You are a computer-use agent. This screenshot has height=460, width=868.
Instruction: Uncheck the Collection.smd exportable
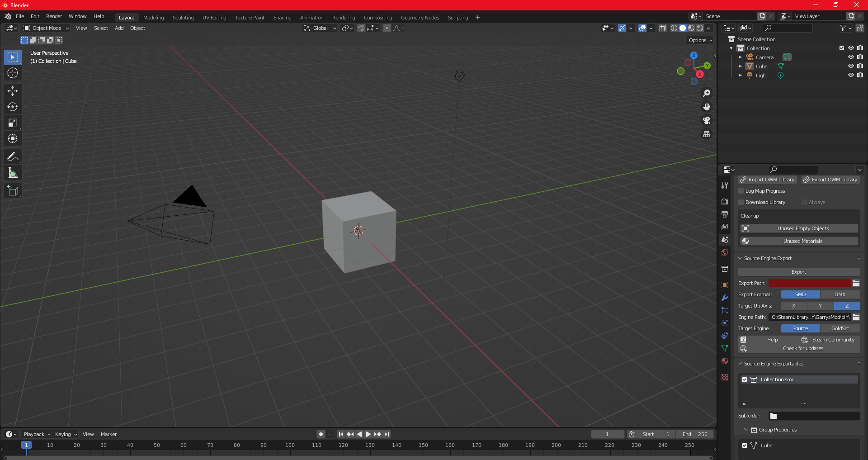[x=745, y=379]
